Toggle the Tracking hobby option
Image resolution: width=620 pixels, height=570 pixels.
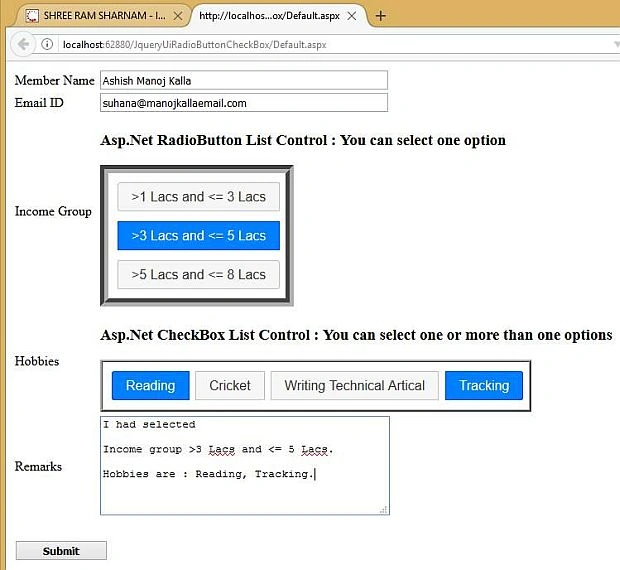click(484, 385)
